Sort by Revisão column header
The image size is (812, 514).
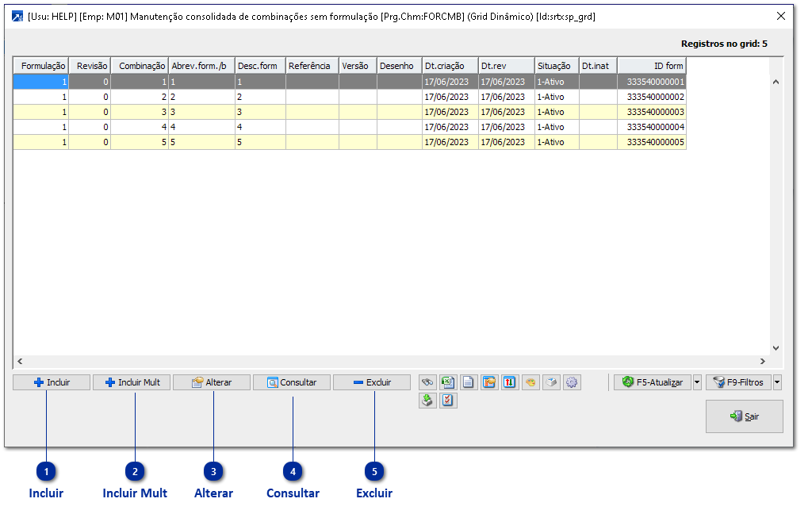tap(90, 66)
